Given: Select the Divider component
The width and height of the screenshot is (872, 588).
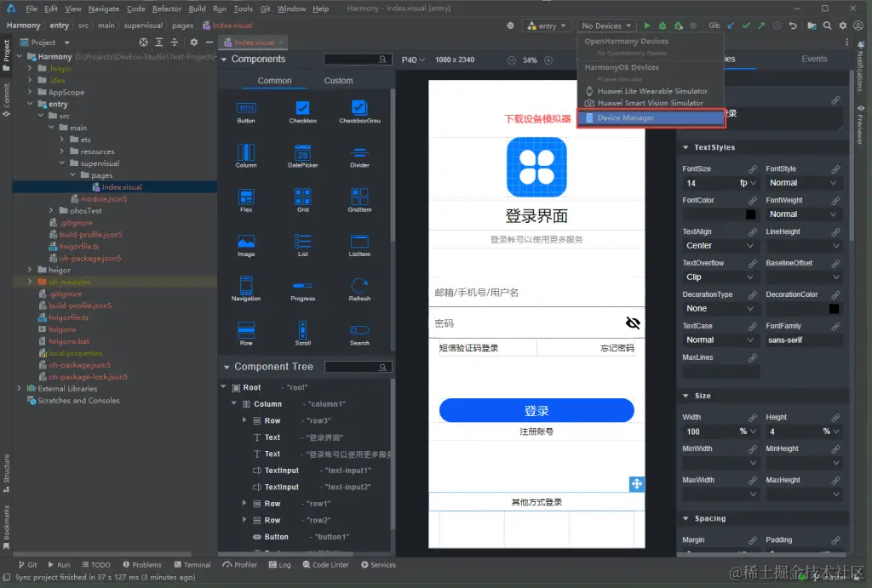Looking at the screenshot, I should pos(359,156).
